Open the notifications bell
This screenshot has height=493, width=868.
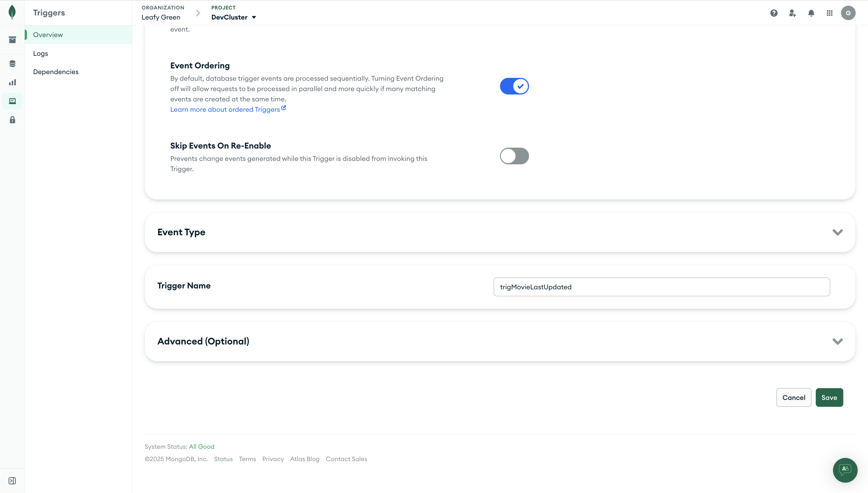(x=811, y=13)
